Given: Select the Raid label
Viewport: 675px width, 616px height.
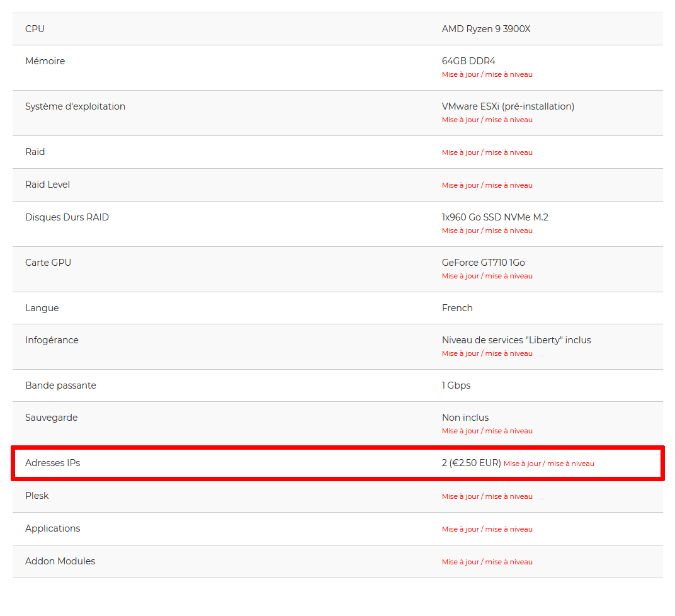Looking at the screenshot, I should [x=35, y=152].
